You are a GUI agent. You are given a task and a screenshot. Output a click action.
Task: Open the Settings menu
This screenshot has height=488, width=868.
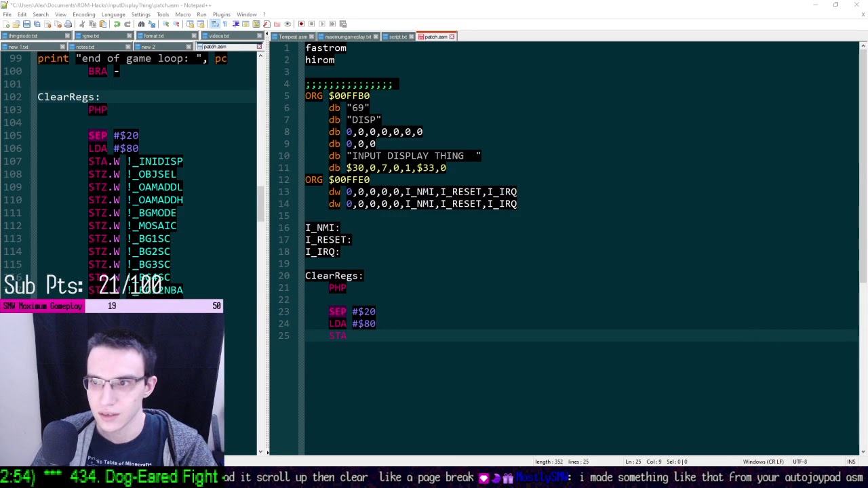(x=141, y=14)
